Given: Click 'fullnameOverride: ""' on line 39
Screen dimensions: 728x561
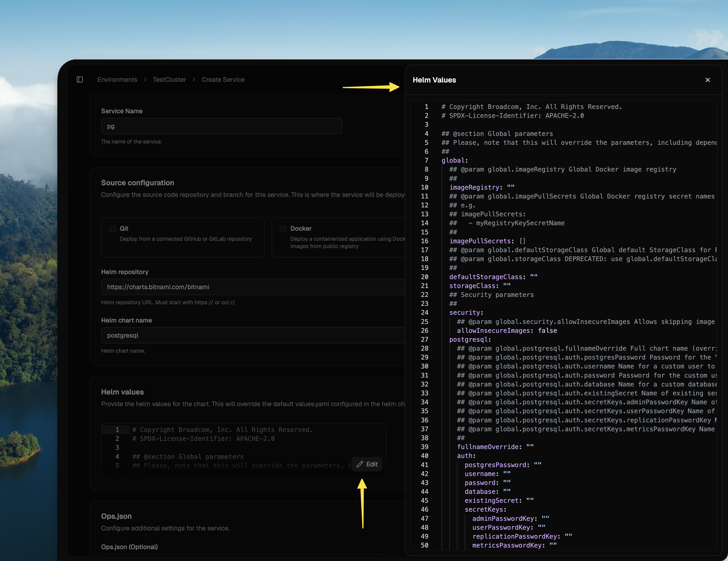Looking at the screenshot, I should point(495,447).
